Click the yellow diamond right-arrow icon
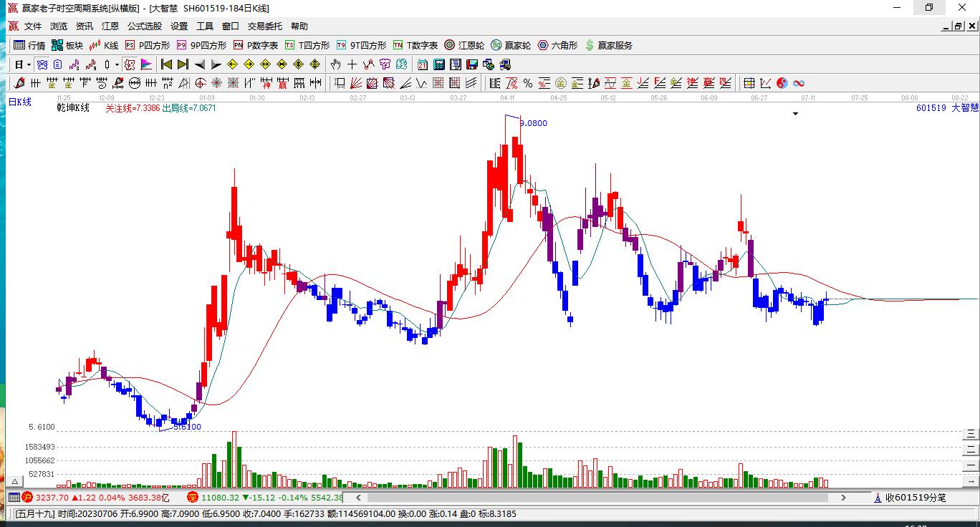980x527 pixels. pyautogui.click(x=249, y=64)
